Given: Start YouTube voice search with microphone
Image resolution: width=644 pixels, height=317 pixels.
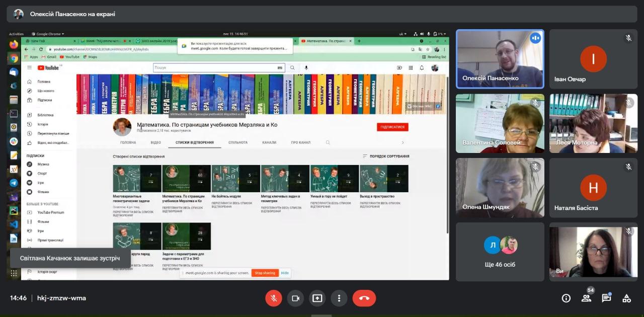Looking at the screenshot, I should pyautogui.click(x=306, y=67).
